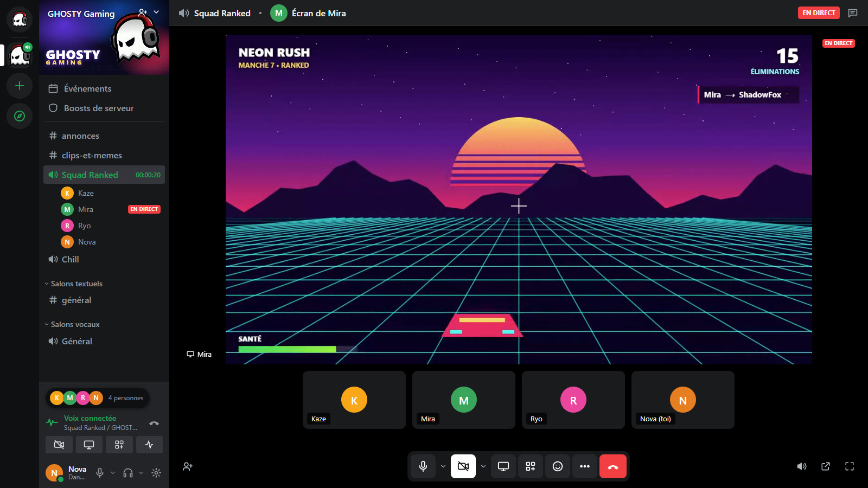Join the Général voice channel
This screenshot has height=488, width=868.
tap(104, 341)
